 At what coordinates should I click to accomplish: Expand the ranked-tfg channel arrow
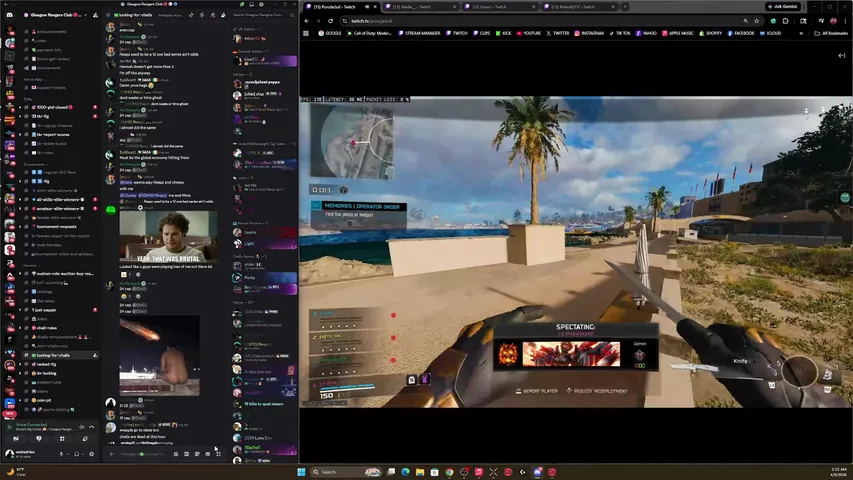click(x=20, y=364)
